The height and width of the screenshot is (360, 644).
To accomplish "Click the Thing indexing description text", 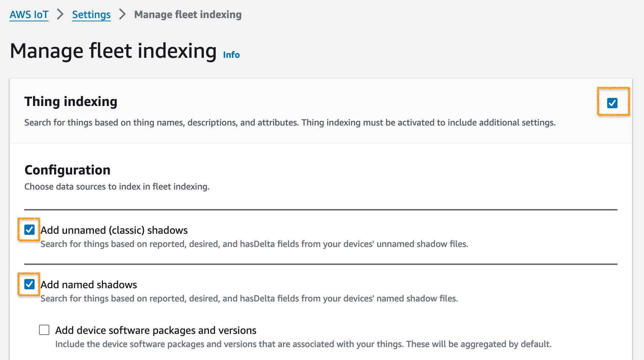I will click(290, 123).
